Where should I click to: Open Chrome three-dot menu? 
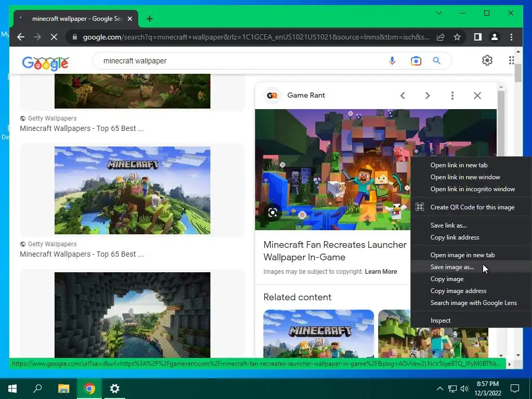(511, 37)
